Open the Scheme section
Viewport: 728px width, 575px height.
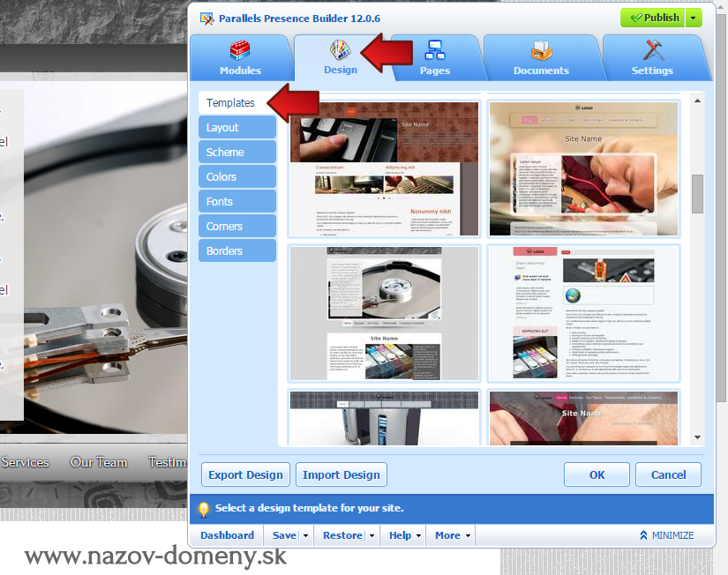[237, 152]
